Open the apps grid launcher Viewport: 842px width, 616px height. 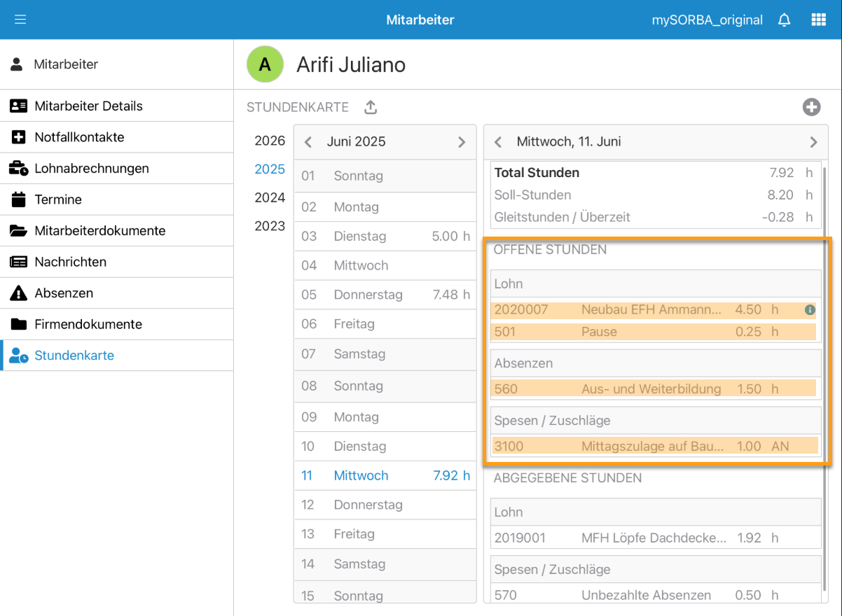(818, 20)
